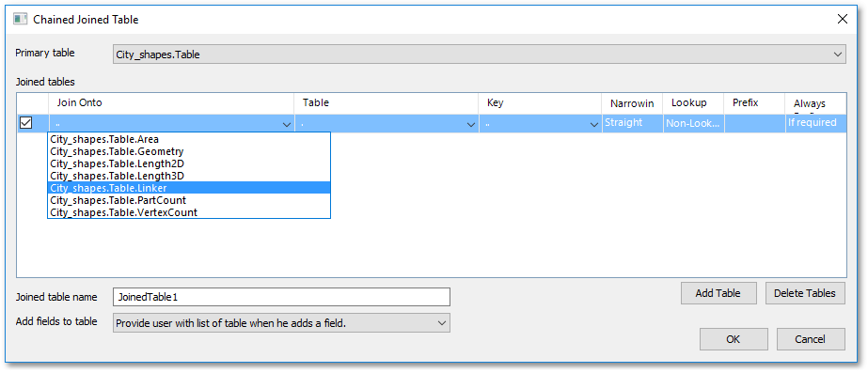This screenshot has width=868, height=373.
Task: Pick the highlighted City_shapes.Table.Linker entry
Action: (189, 188)
